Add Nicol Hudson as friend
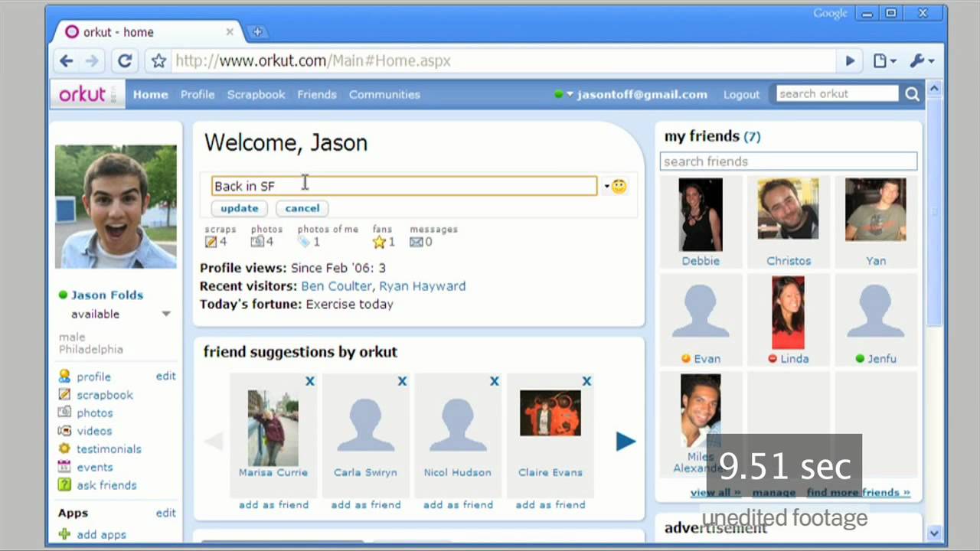Viewport: 980px width, 551px height. (x=458, y=505)
